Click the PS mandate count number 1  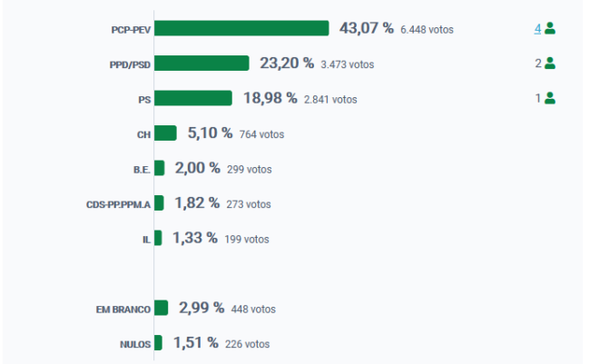tap(538, 99)
